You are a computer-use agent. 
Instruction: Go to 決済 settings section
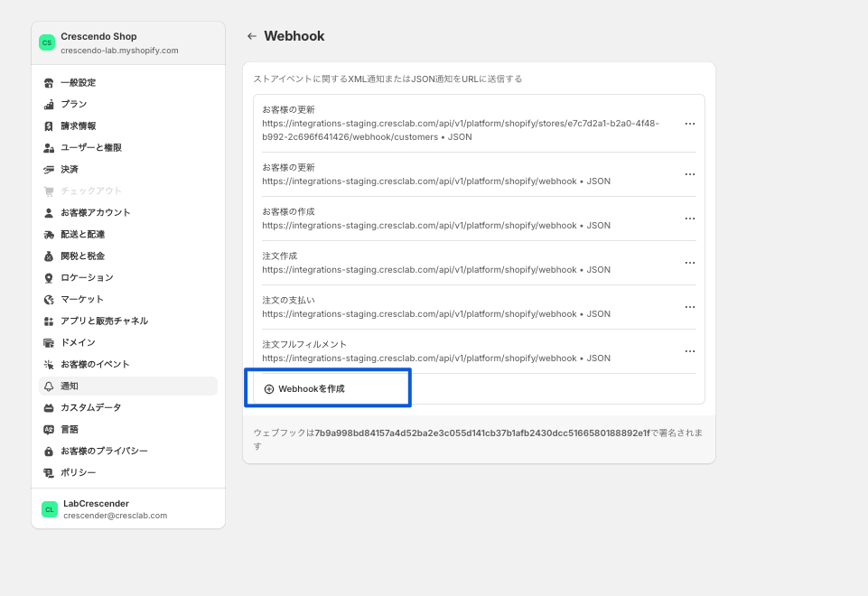point(70,170)
